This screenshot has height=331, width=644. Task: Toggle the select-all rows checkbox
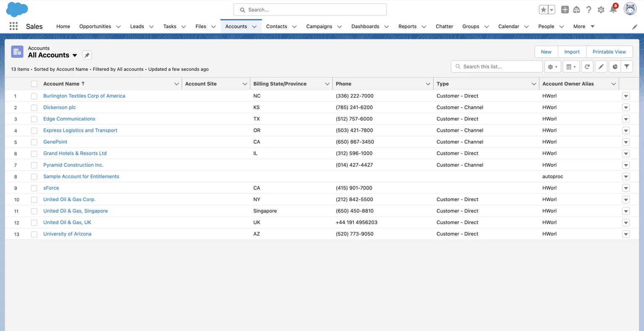pyautogui.click(x=34, y=84)
